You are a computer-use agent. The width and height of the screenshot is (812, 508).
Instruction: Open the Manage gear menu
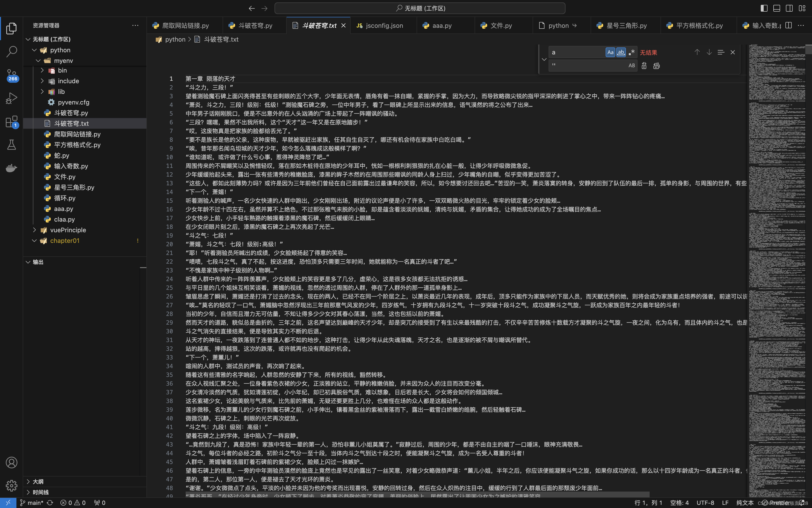[11, 486]
